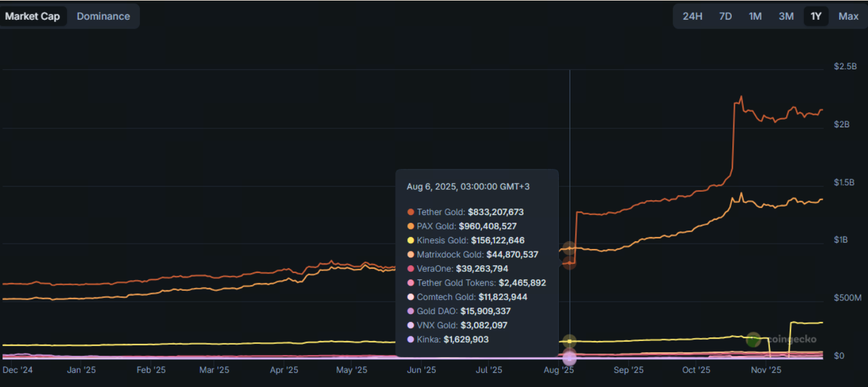Click the VNX Gold value $3,082,097

pyautogui.click(x=484, y=325)
